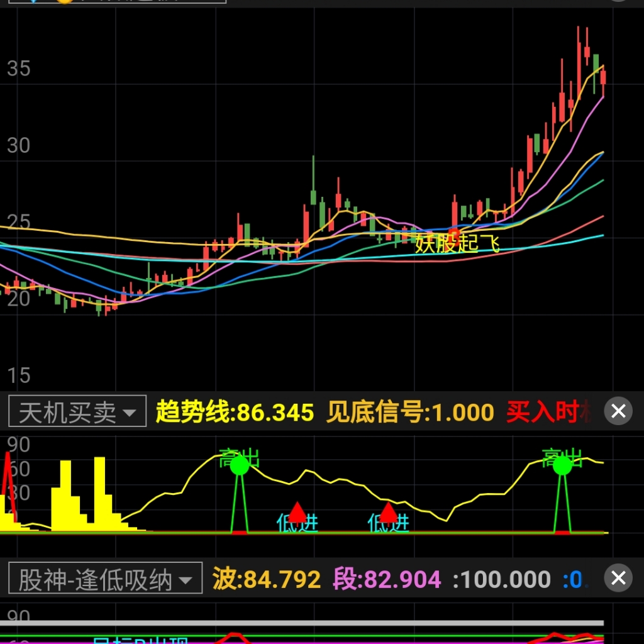Tap the left 高出 green circle marker
The height and width of the screenshot is (644, 644).
[x=239, y=465]
